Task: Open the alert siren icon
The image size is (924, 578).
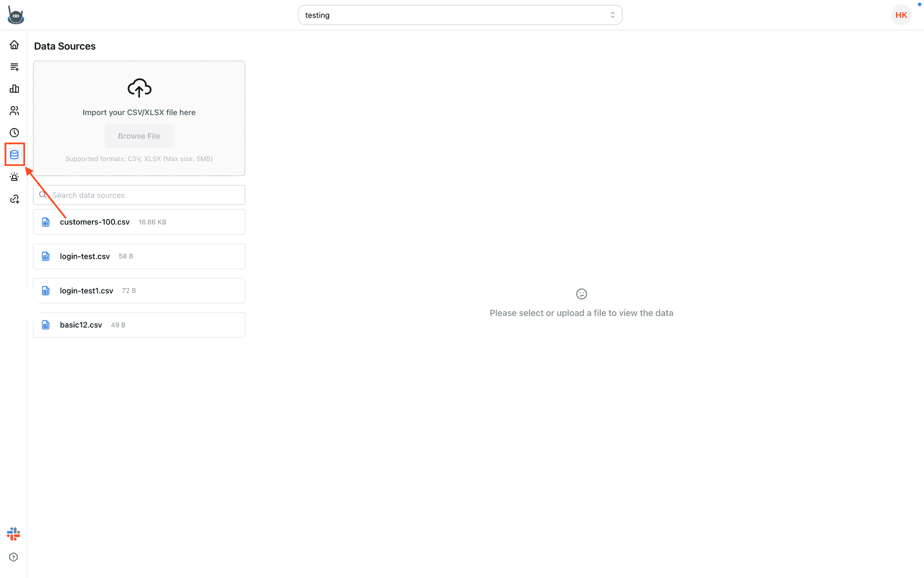Action: tap(14, 177)
